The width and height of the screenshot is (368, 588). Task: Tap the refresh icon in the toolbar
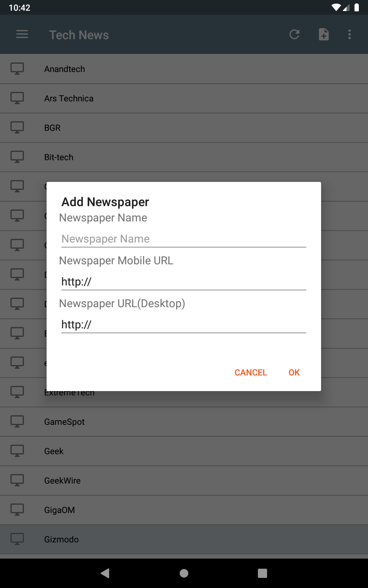[x=294, y=34]
